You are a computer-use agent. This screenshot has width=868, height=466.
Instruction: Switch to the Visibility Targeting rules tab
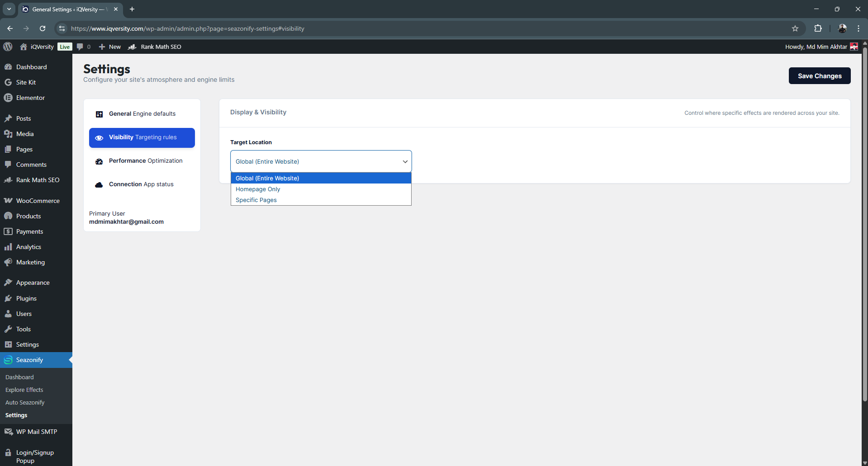(142, 137)
